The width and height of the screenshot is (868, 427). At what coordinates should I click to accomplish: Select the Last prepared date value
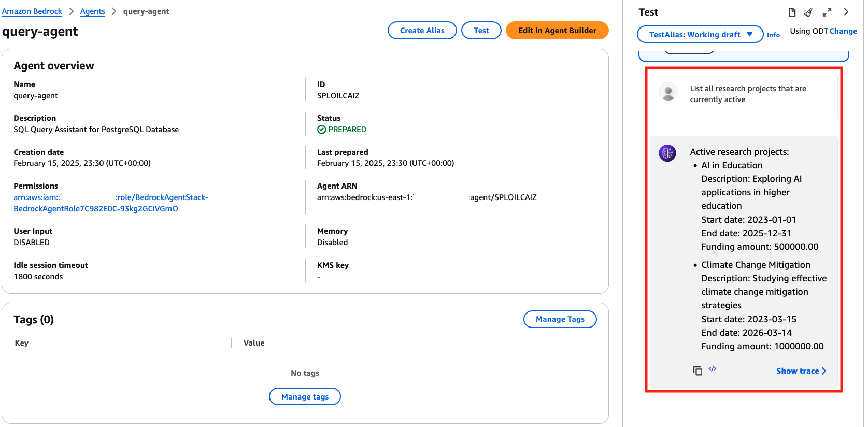point(386,163)
